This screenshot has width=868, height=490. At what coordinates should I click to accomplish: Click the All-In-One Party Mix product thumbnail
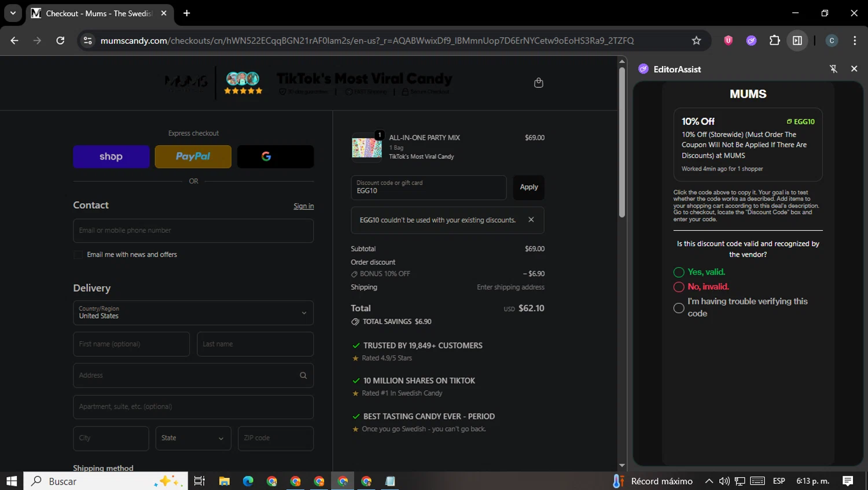tap(367, 147)
